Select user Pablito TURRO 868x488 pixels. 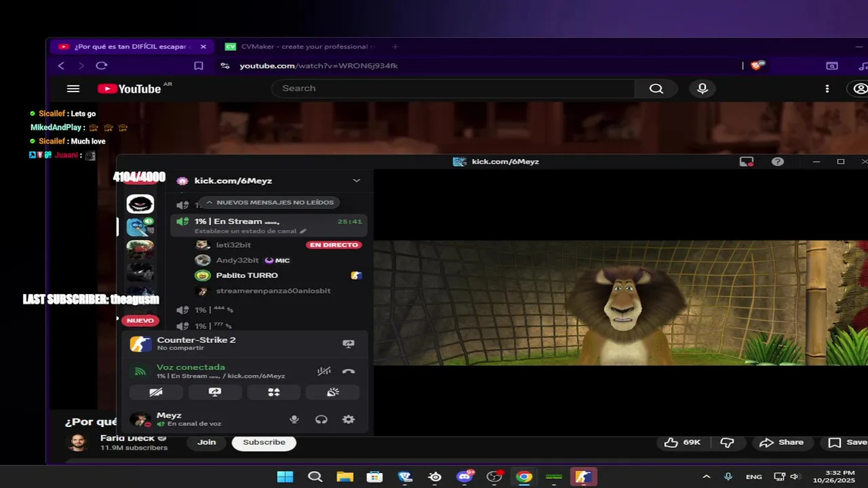point(247,275)
